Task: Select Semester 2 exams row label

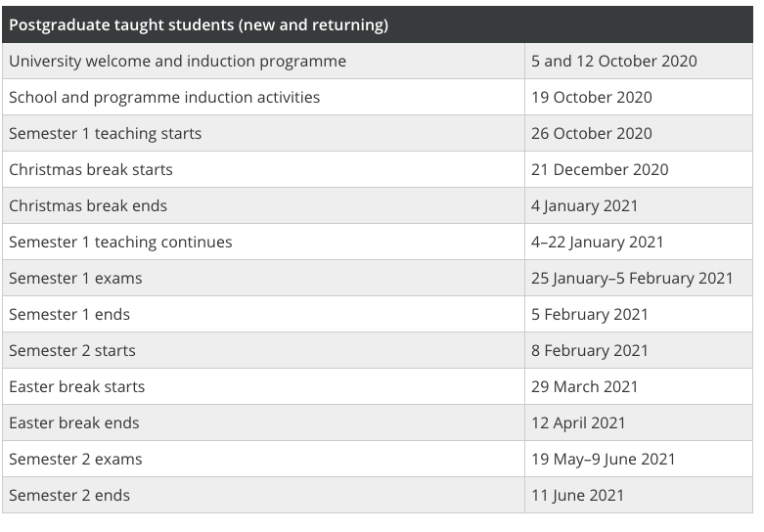Action: coord(75,459)
